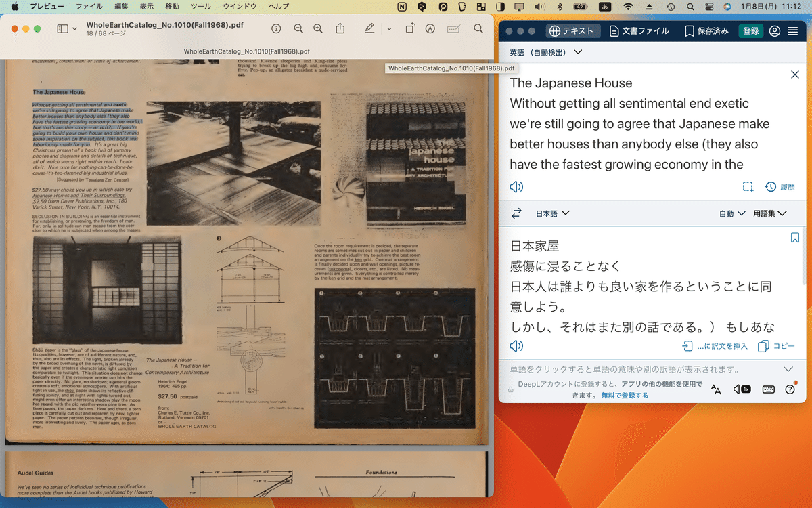812x508 pixels.
Task: Insert translation into app (…に訳文を挿入)
Action: tap(715, 346)
